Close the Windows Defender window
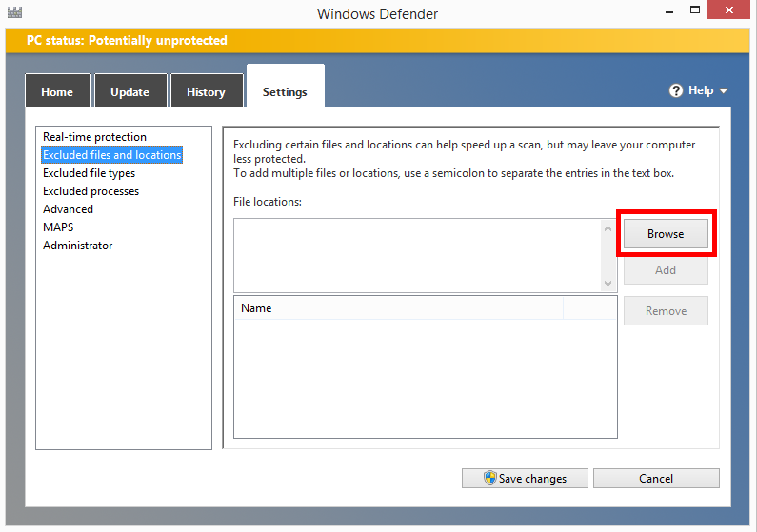757x532 pixels. (729, 10)
